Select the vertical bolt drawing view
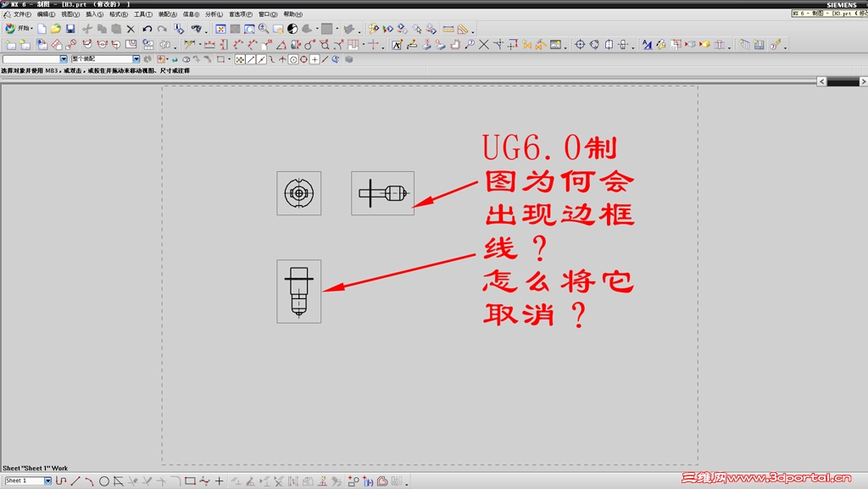The width and height of the screenshot is (868, 489). click(x=299, y=292)
